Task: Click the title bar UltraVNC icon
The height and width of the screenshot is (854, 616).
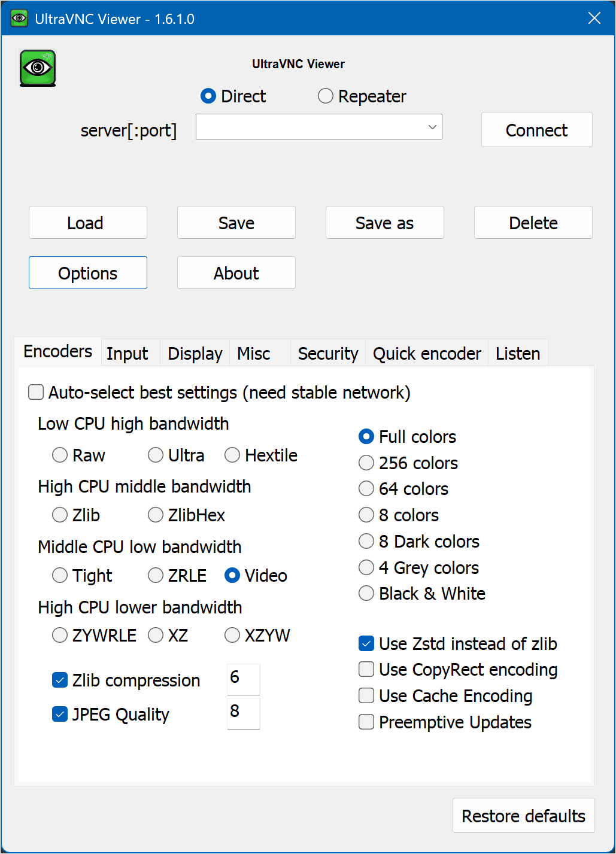Action: (19, 19)
